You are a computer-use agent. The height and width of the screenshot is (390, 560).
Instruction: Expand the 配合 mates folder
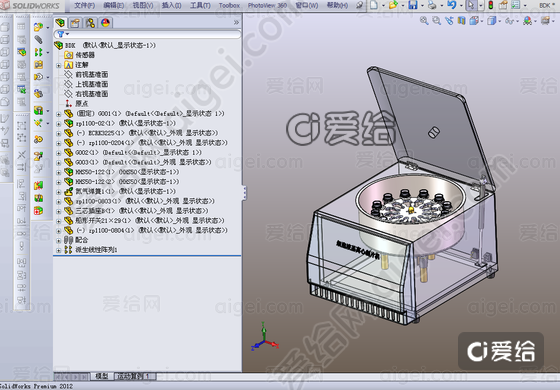tap(59, 240)
